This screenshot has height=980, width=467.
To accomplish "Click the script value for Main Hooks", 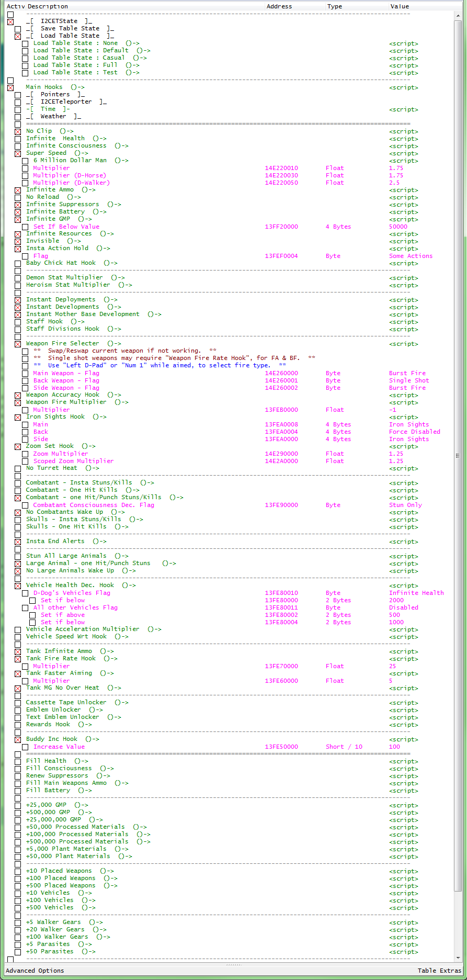I will 404,88.
